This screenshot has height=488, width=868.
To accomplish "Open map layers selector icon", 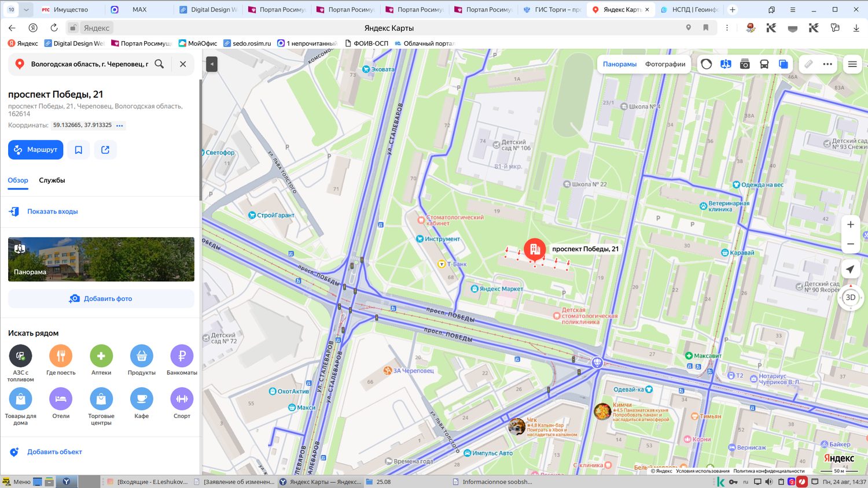I will tap(783, 64).
